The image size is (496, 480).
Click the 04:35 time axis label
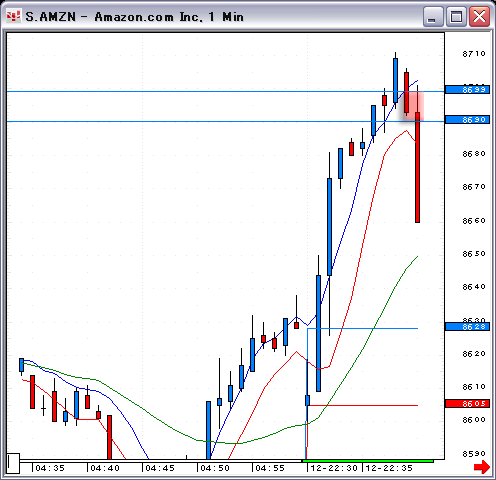click(x=50, y=468)
